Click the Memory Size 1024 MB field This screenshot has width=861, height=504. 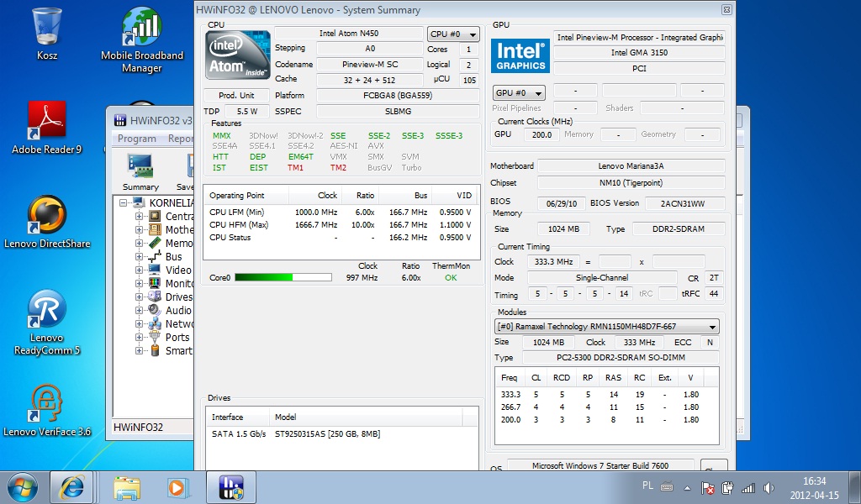click(563, 229)
